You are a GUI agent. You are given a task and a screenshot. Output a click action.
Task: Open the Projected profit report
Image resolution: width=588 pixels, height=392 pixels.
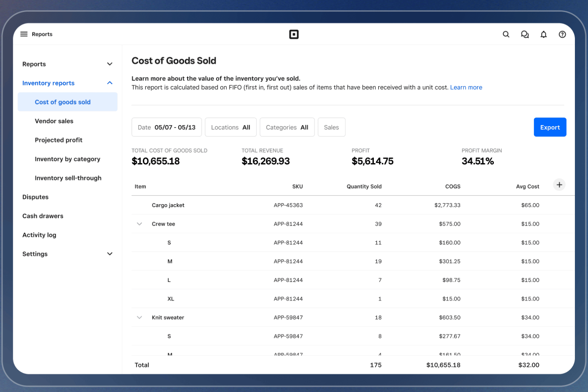point(58,140)
